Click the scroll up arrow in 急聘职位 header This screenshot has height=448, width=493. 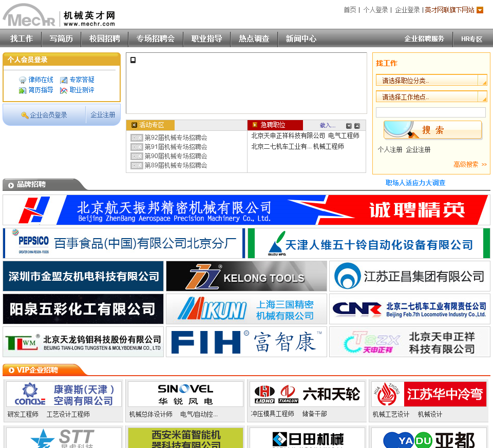(357, 126)
